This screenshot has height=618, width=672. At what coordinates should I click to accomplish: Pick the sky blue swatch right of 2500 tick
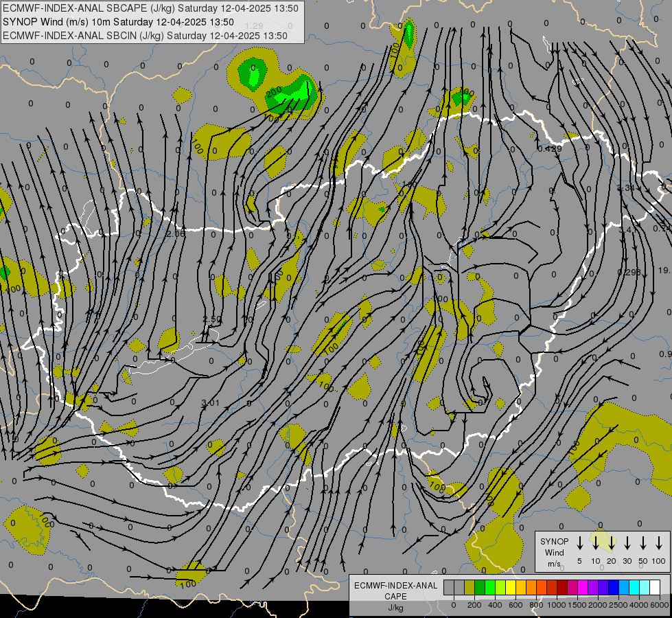623,587
